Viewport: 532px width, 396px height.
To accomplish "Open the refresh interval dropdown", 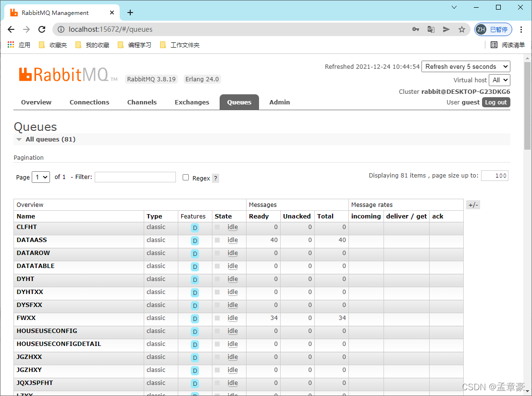I will [465, 67].
